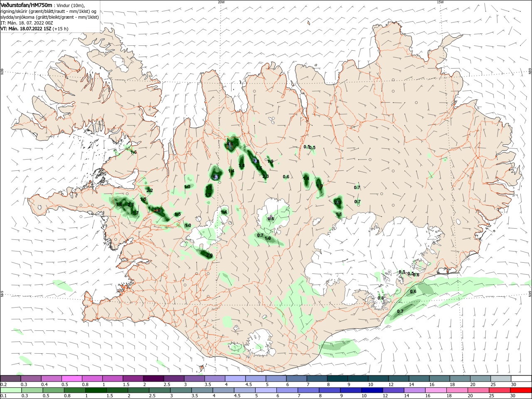Pick the bright pink 0.5–0.8 snow legend swatch

click(x=72, y=379)
